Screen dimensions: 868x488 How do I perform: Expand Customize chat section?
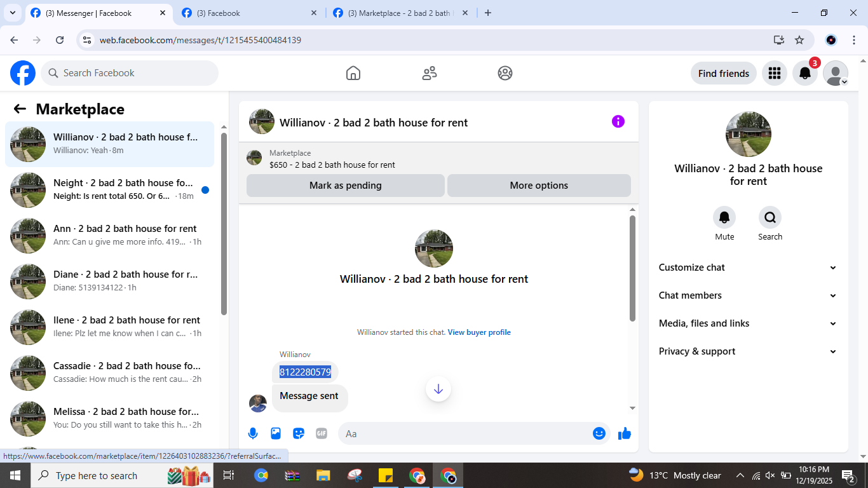coord(749,268)
